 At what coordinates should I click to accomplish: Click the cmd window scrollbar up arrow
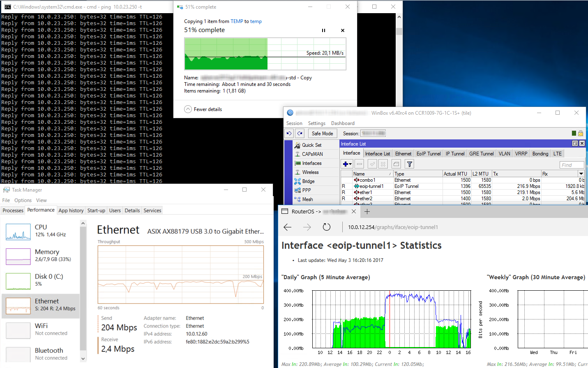pos(399,17)
